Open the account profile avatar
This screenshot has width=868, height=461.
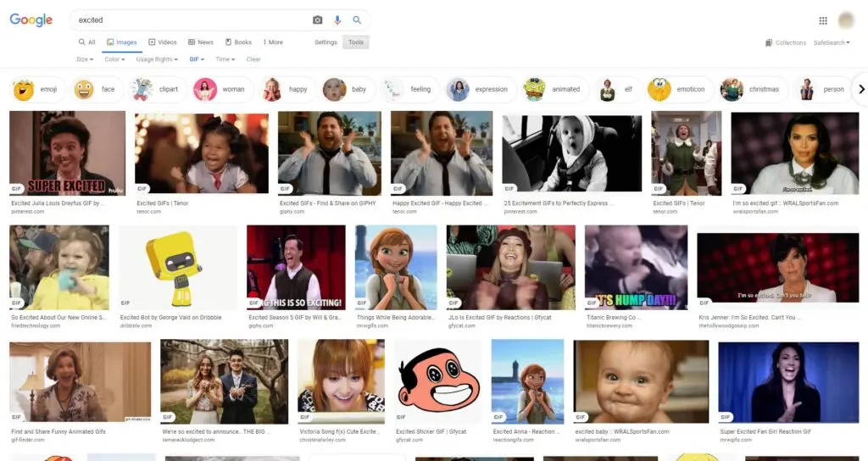[x=846, y=20]
